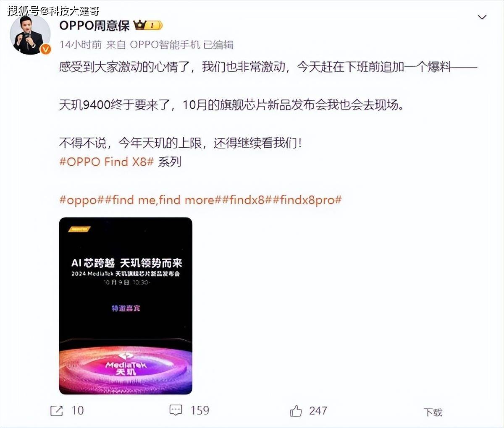The height and width of the screenshot is (428, 504).
Task: Enlarge the MediaTek launch event poster image
Action: [126, 306]
